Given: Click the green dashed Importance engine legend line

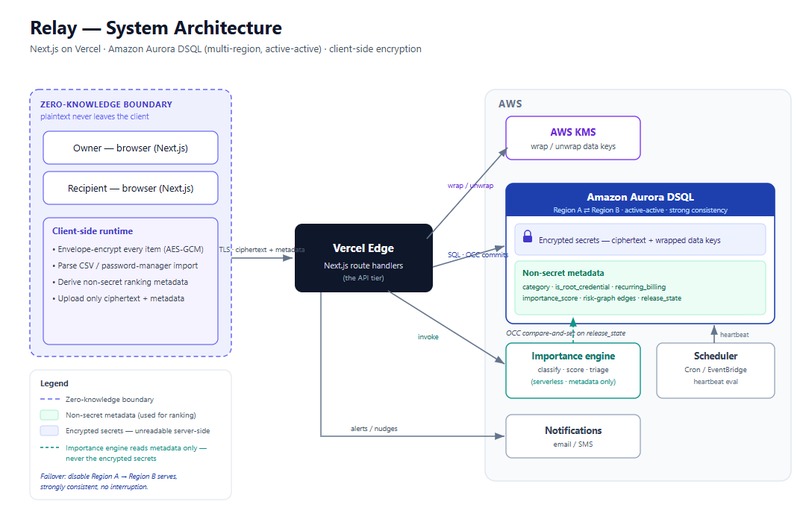Looking at the screenshot, I should click(x=49, y=448).
